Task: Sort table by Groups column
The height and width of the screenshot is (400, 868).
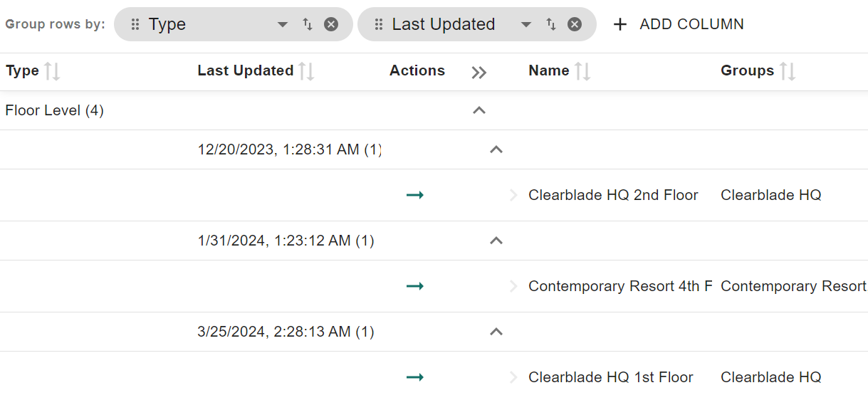Action: [787, 71]
